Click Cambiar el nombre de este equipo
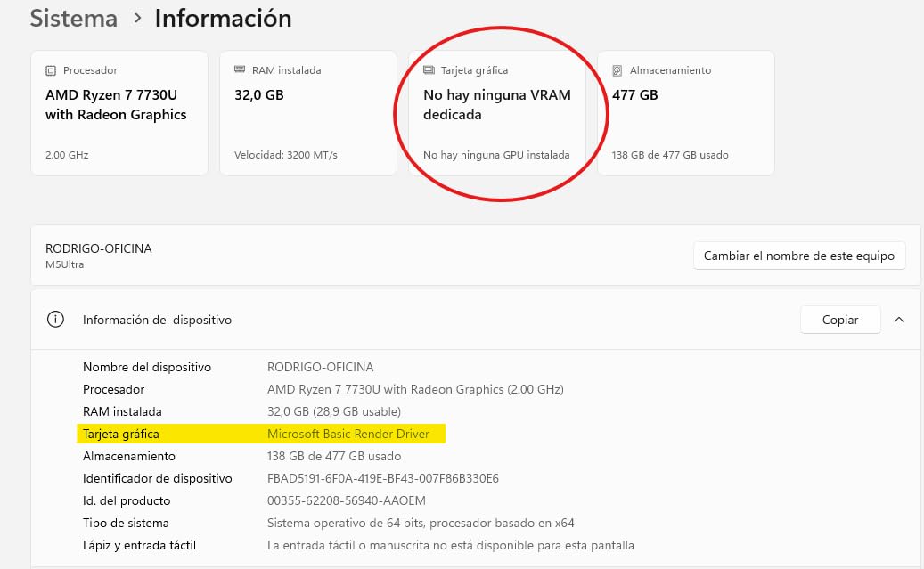The width and height of the screenshot is (924, 569). coord(799,256)
